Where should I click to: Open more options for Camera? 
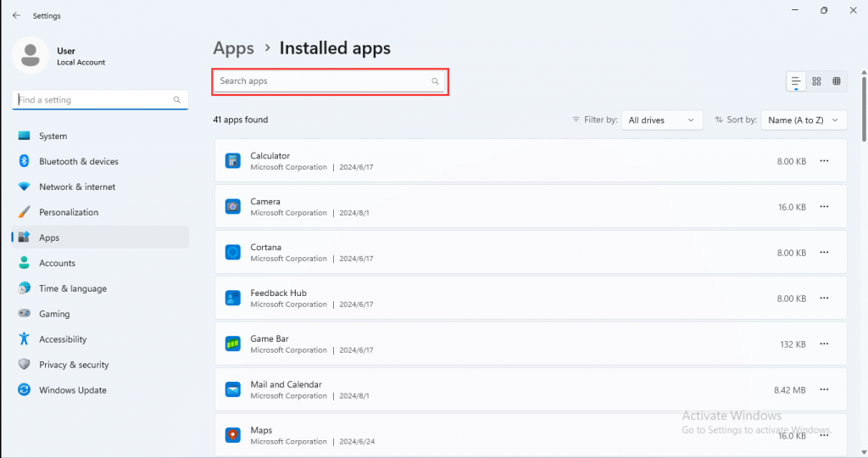824,207
